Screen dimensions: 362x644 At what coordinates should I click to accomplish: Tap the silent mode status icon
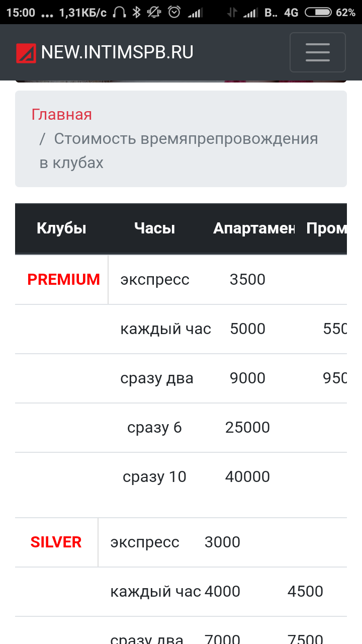coord(154,12)
